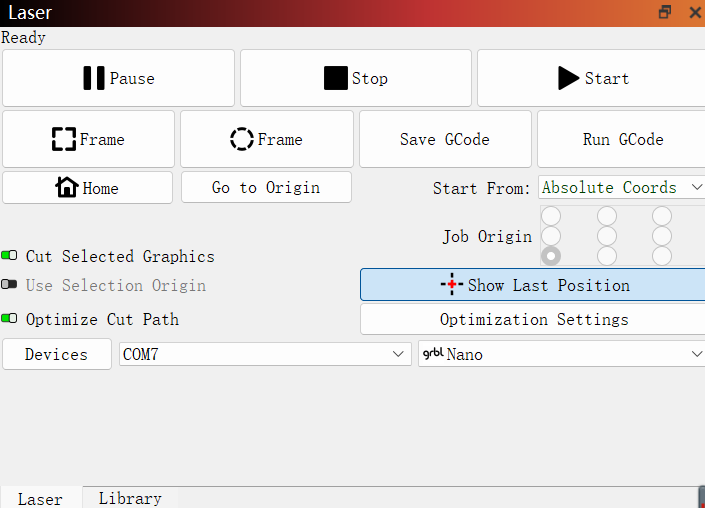
Task: Show Last Position crosshair button
Action: point(534,285)
